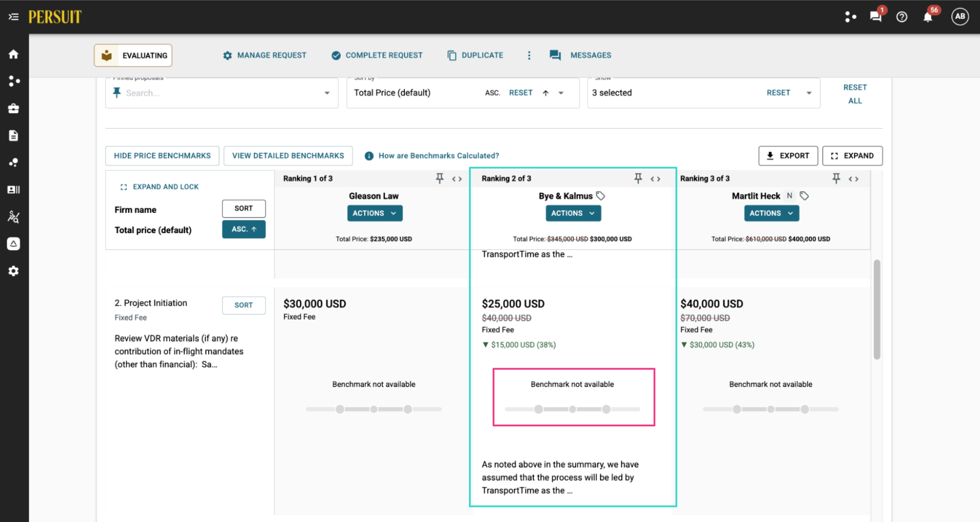Click the $30,000 USD Gleason Law price

315,304
